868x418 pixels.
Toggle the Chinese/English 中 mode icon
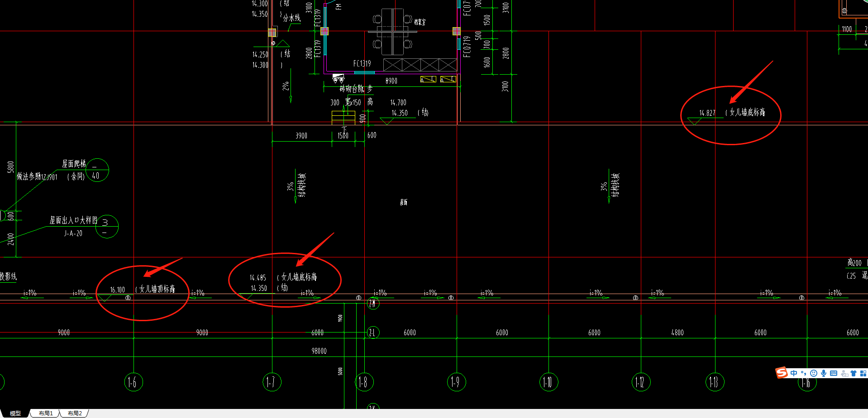pyautogui.click(x=794, y=373)
